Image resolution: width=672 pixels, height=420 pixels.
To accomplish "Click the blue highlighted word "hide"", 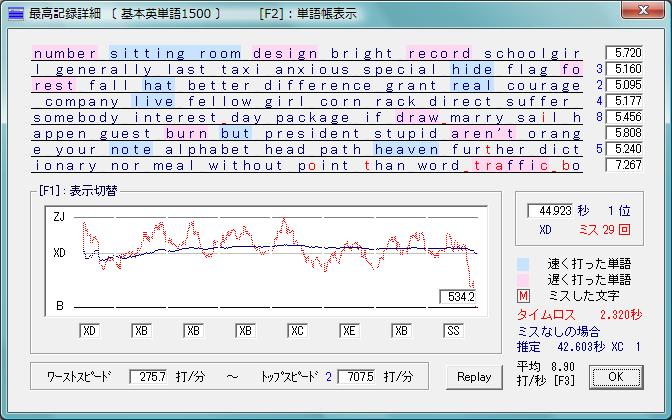I will point(472,69).
